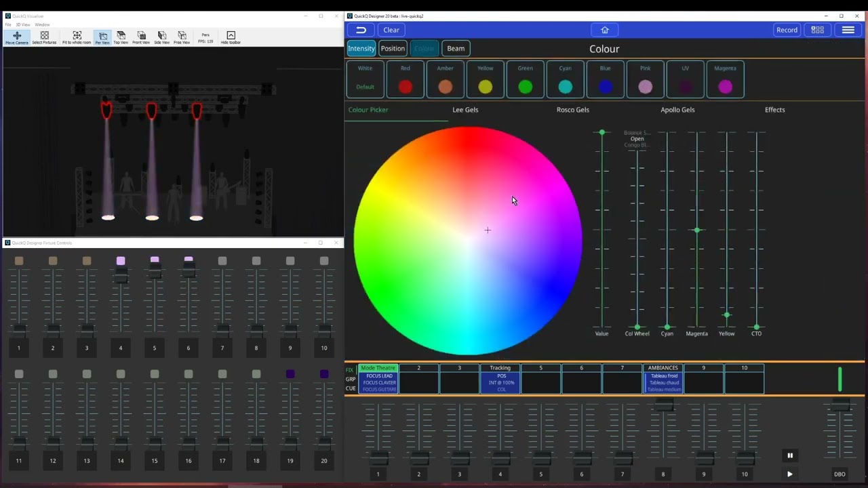This screenshot has width=868, height=488.
Task: Click the Hide toolbar icon
Action: tap(231, 38)
